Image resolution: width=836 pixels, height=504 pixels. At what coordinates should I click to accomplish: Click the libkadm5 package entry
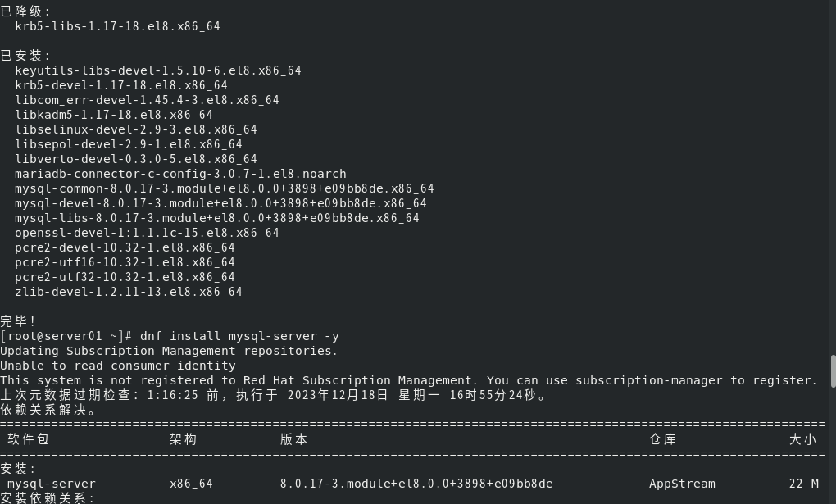[114, 115]
